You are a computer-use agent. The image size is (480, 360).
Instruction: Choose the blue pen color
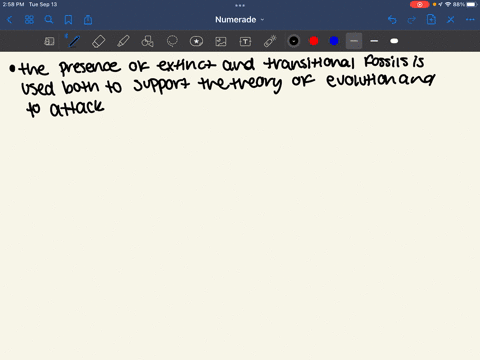pos(334,41)
